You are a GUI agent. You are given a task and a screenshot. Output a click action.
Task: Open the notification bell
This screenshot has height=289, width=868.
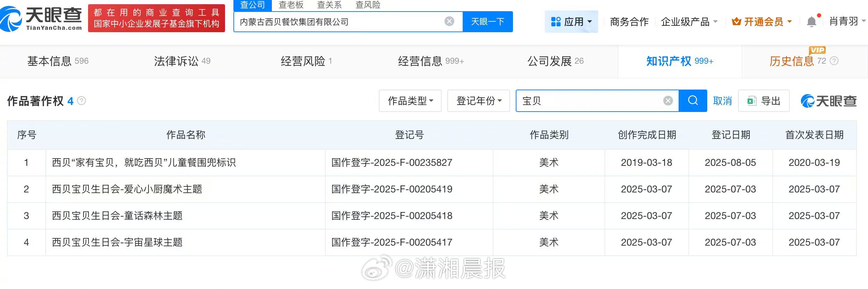point(811,22)
